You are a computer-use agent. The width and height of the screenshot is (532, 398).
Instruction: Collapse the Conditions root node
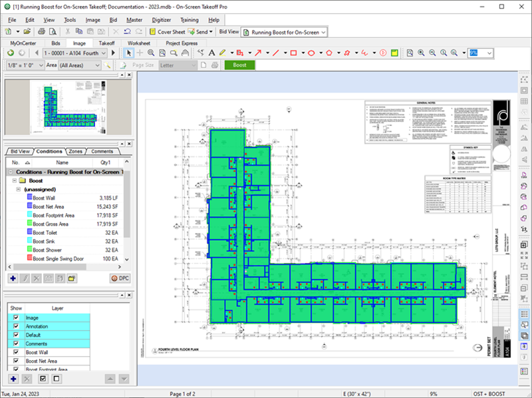pyautogui.click(x=10, y=172)
